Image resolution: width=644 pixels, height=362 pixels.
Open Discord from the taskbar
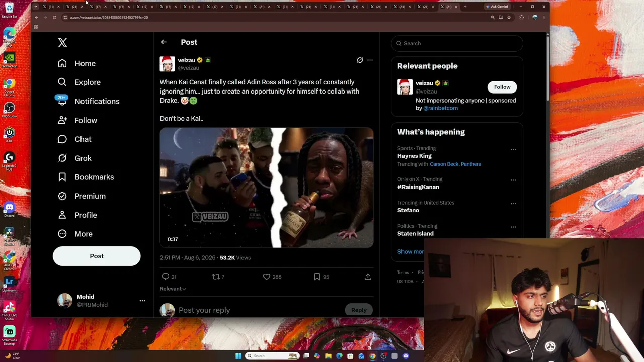tap(406, 356)
